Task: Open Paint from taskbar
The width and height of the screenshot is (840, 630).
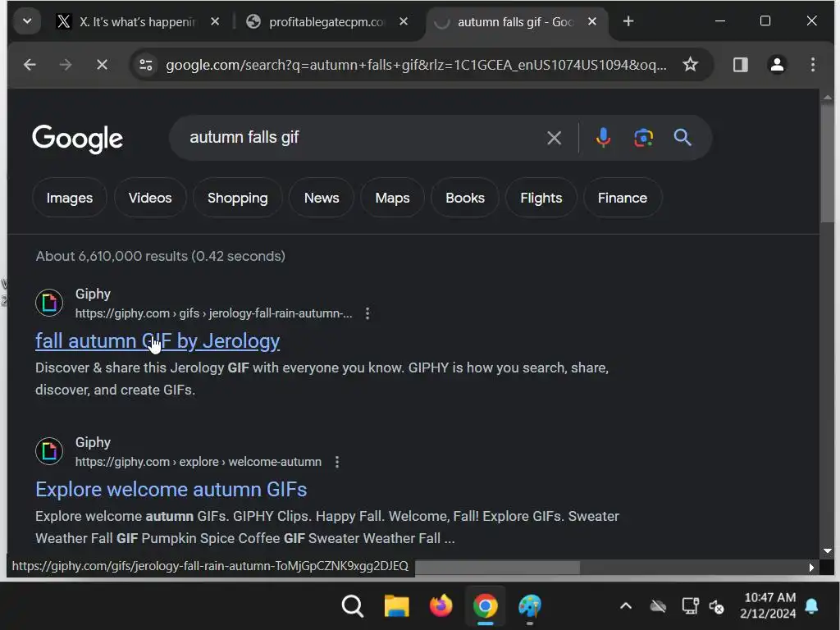Action: tap(530, 606)
